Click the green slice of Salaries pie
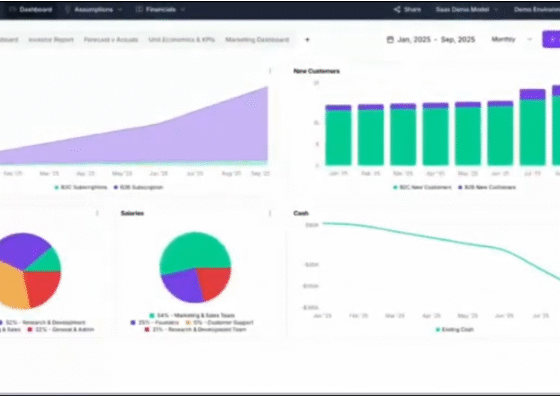 click(x=195, y=251)
